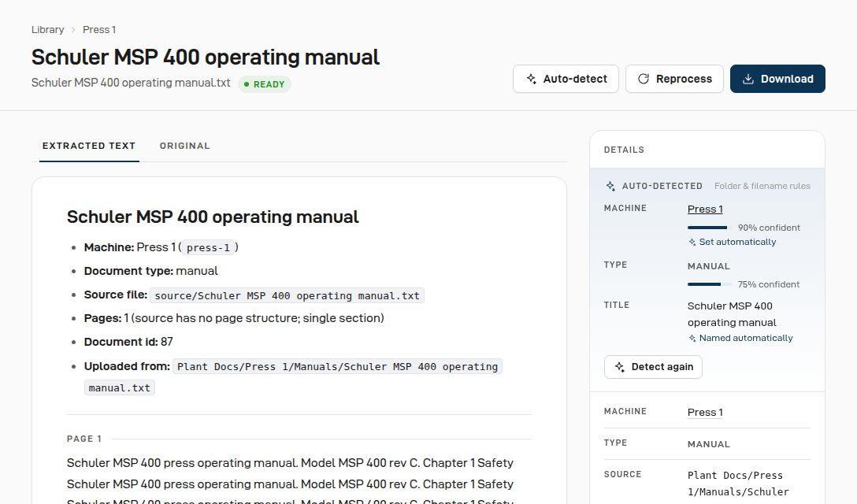Click the 'Set automatically' text
The width and height of the screenshot is (857, 504).
click(737, 243)
